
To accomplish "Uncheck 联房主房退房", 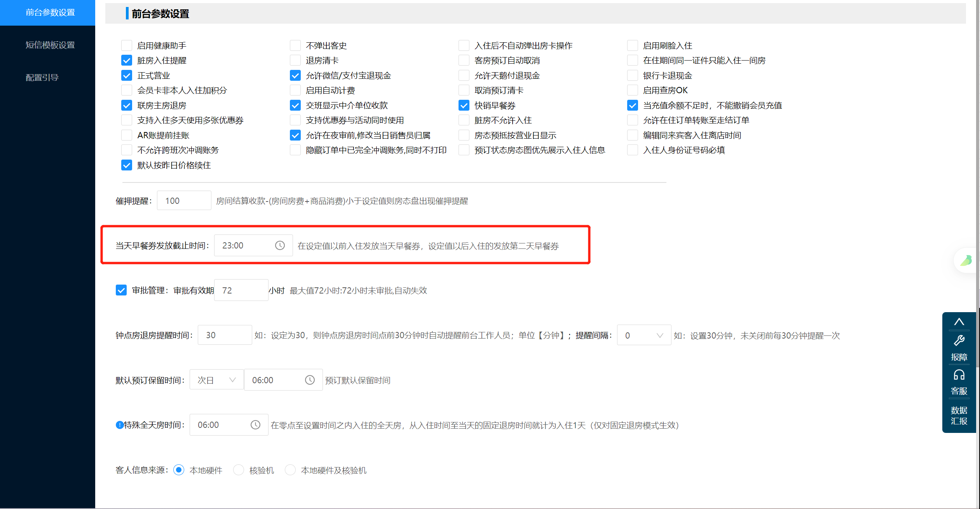I will [127, 105].
